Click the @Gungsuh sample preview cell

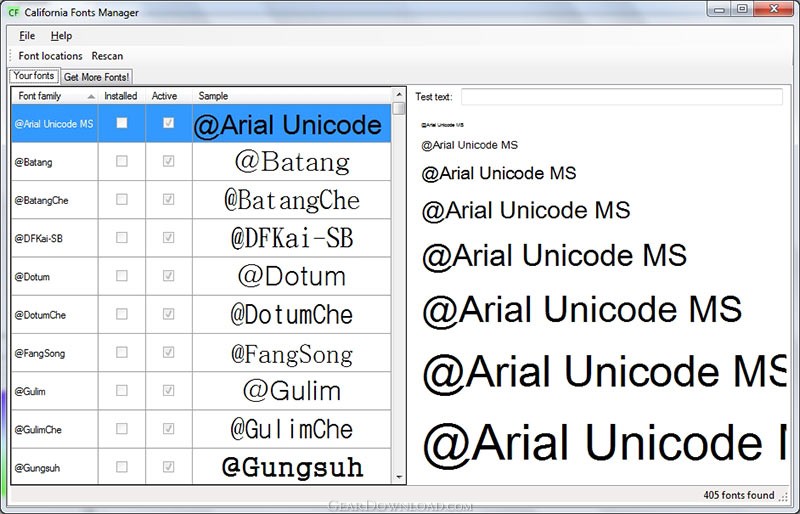(292, 467)
